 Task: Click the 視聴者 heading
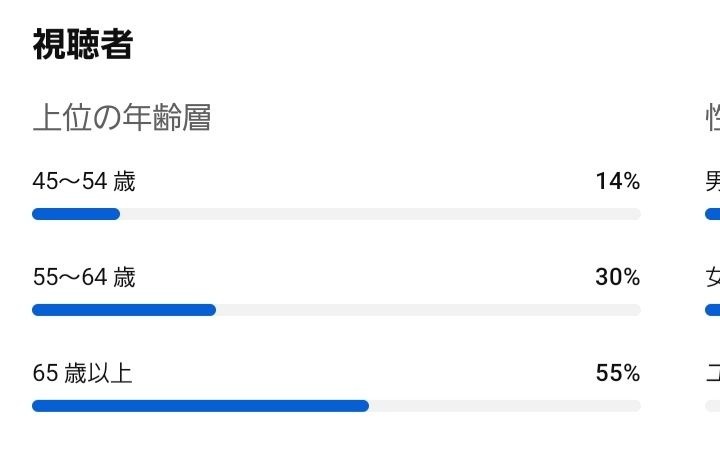pos(82,44)
